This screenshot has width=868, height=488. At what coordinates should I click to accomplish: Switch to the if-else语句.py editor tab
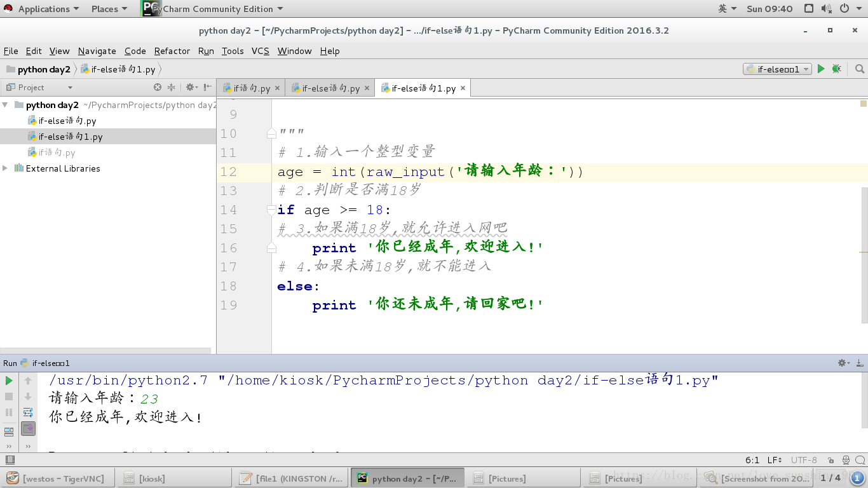click(x=330, y=88)
